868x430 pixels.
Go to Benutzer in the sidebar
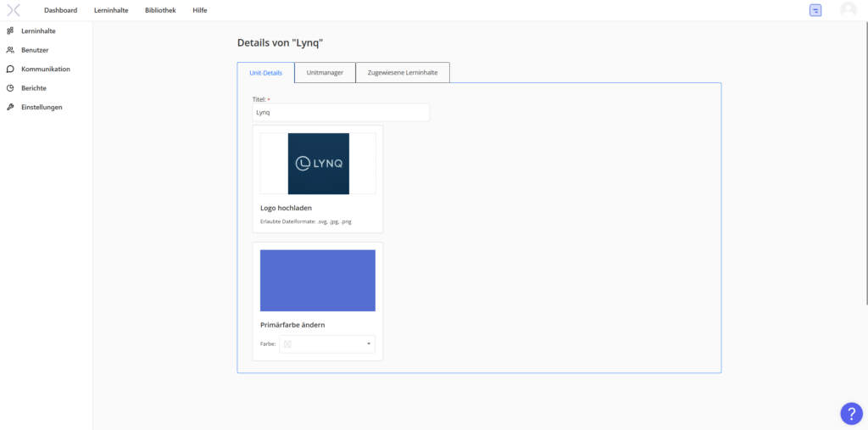pyautogui.click(x=35, y=50)
